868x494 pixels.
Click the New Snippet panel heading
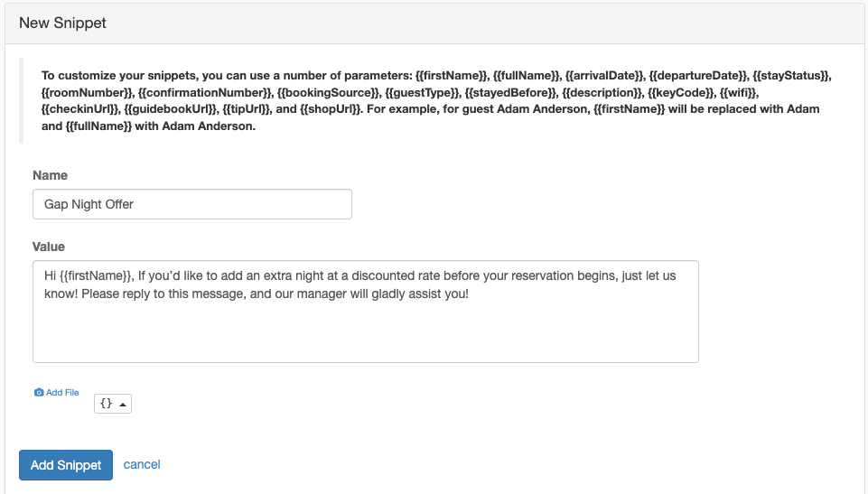click(62, 23)
